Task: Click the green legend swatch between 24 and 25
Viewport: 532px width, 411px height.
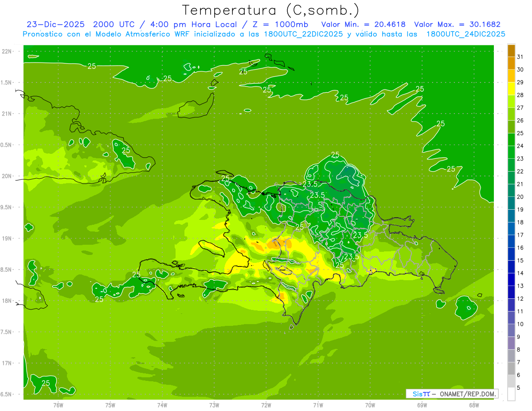Action: pos(511,139)
